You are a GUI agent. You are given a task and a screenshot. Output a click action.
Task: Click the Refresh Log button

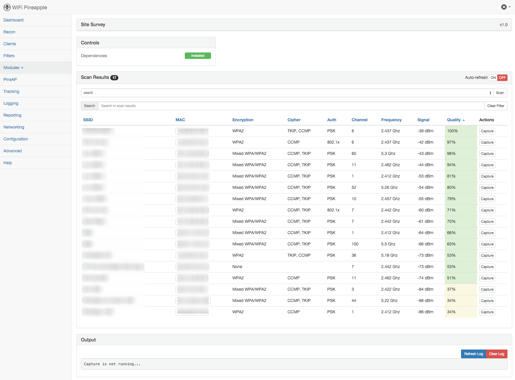(474, 354)
